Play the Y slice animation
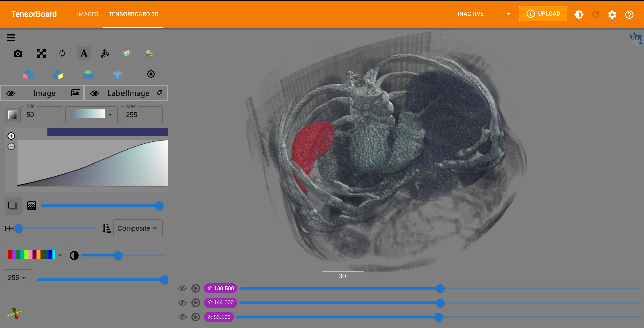The height and width of the screenshot is (328, 644). (196, 303)
